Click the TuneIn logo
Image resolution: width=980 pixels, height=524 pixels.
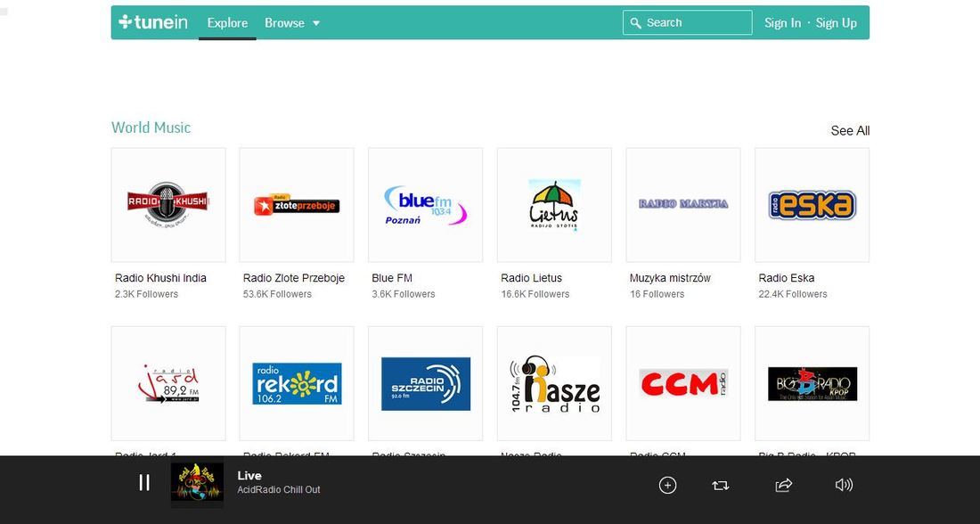pyautogui.click(x=153, y=22)
